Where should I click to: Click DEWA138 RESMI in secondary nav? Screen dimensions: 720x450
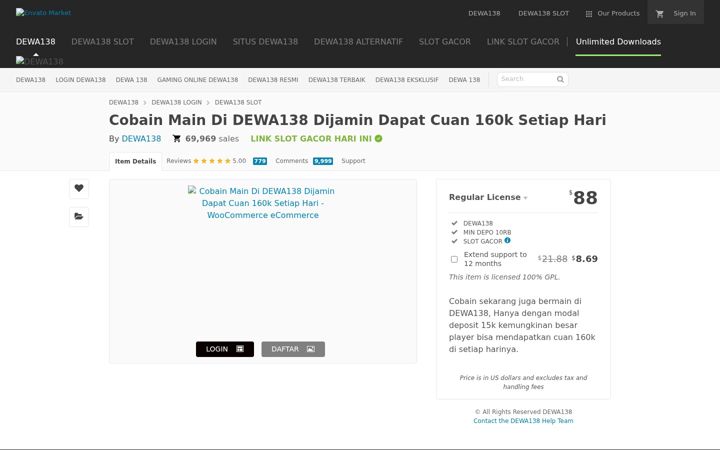[273, 79]
